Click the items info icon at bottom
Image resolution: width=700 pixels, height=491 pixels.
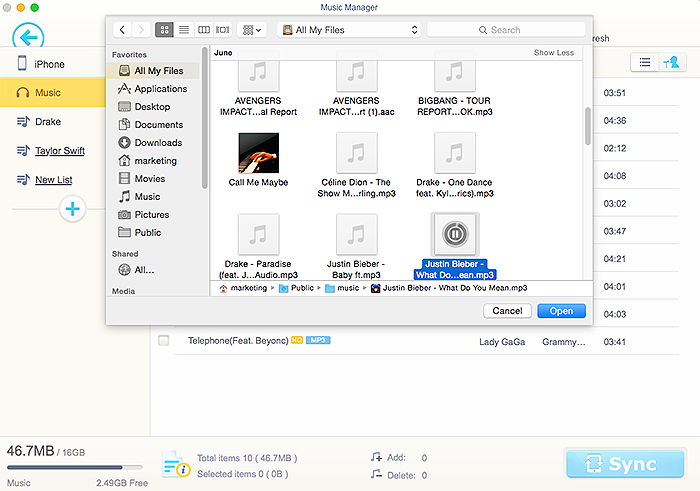click(177, 465)
